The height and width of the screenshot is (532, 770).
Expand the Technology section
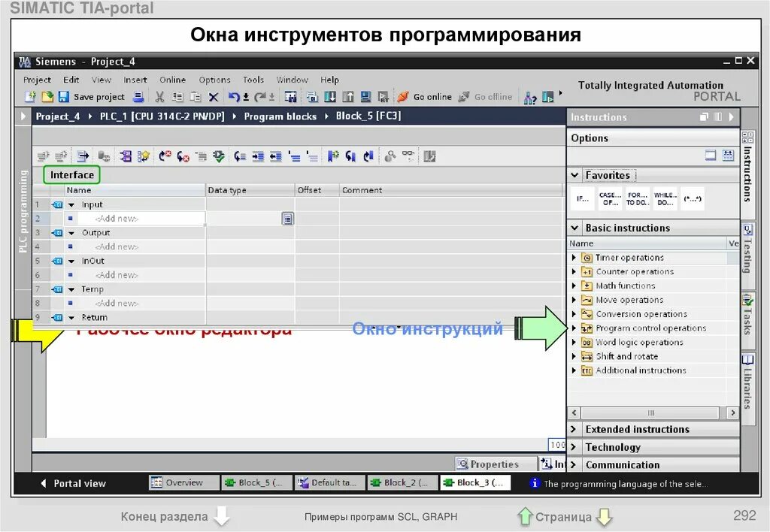point(573,447)
